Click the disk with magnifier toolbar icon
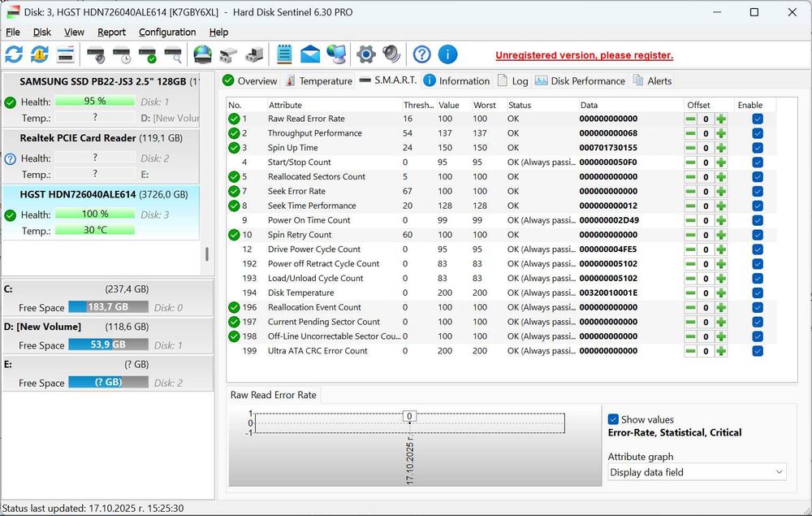The width and height of the screenshot is (812, 516). (x=173, y=54)
